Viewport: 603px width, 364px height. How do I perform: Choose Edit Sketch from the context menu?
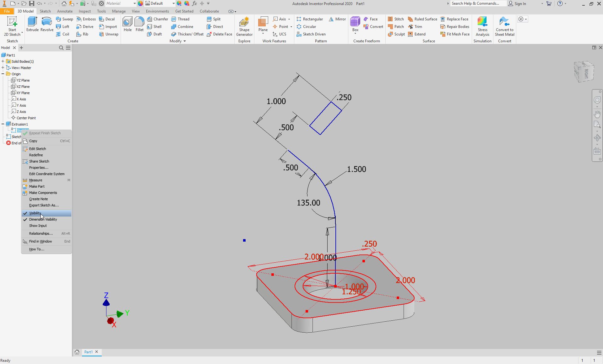click(x=37, y=148)
